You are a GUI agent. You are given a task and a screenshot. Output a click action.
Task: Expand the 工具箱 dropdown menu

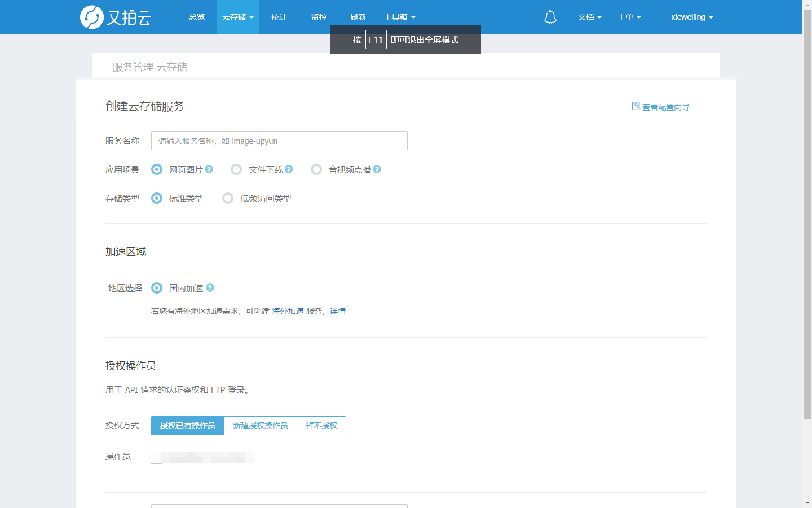(x=399, y=16)
